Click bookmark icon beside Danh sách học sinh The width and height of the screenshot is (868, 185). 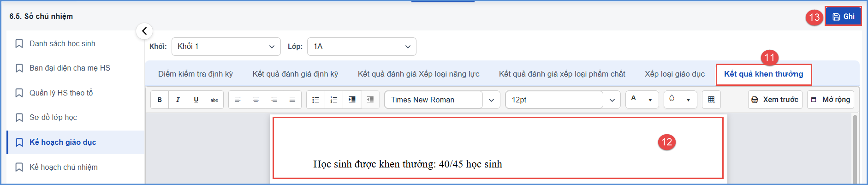click(x=19, y=43)
